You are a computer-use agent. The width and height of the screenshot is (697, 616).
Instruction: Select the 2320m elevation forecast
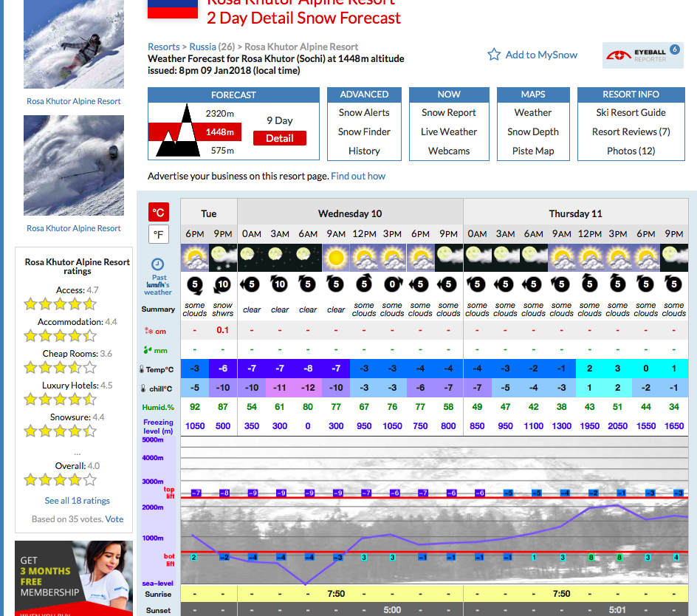coord(219,114)
